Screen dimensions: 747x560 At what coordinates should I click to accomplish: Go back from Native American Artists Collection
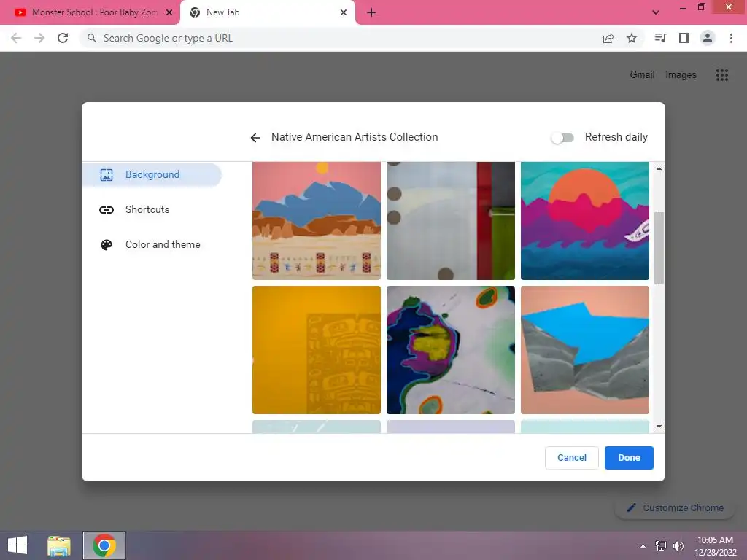pos(255,138)
